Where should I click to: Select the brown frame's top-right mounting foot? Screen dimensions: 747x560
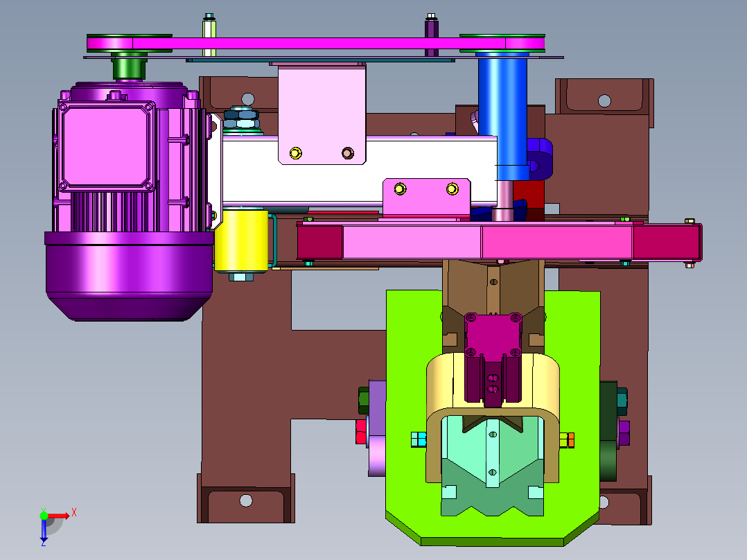click(604, 96)
